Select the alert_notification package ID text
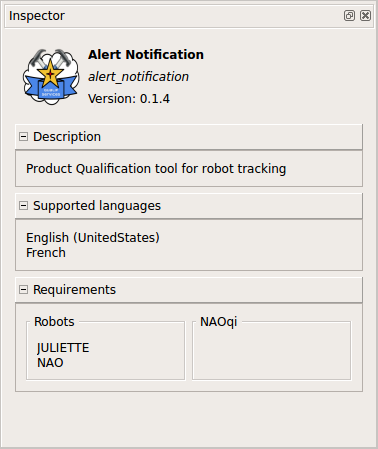 (x=138, y=77)
